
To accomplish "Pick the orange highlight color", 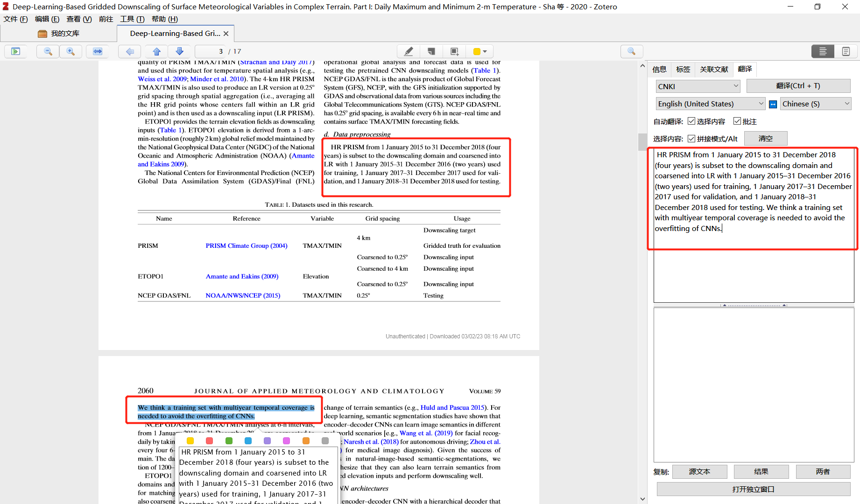I will (x=306, y=441).
